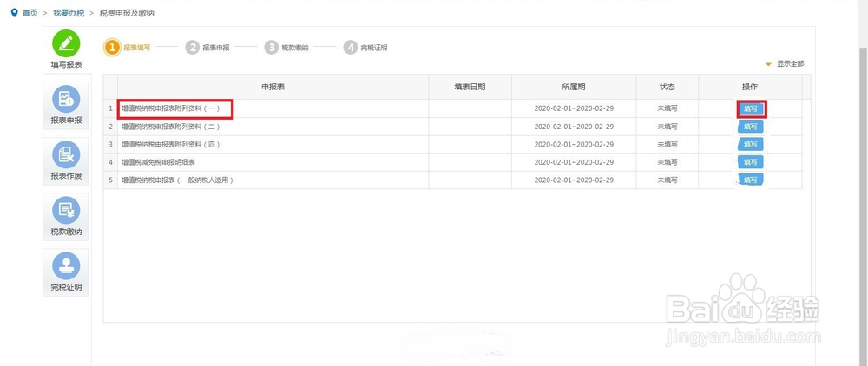This screenshot has width=868, height=366.
Task: Click 填写 for 附列资料（四）
Action: click(751, 144)
